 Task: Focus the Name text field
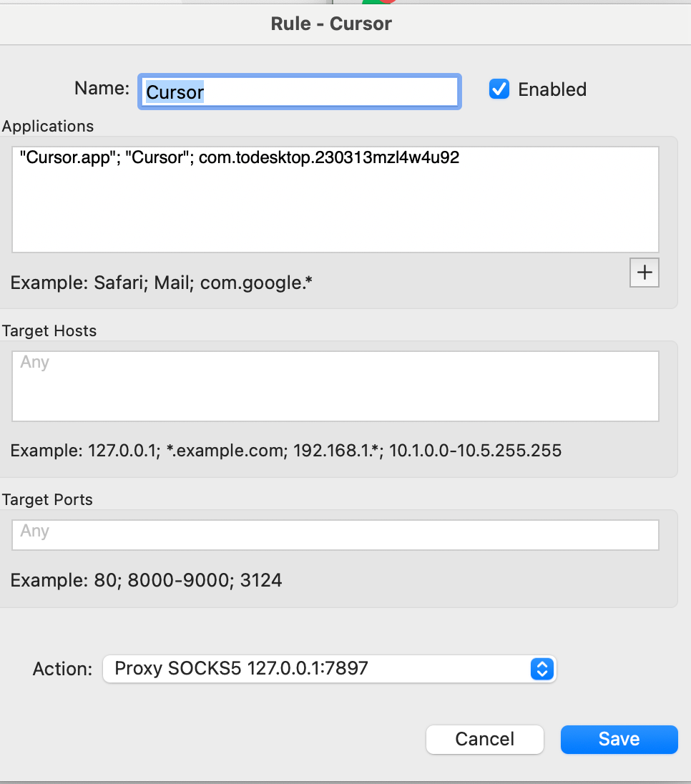(300, 92)
